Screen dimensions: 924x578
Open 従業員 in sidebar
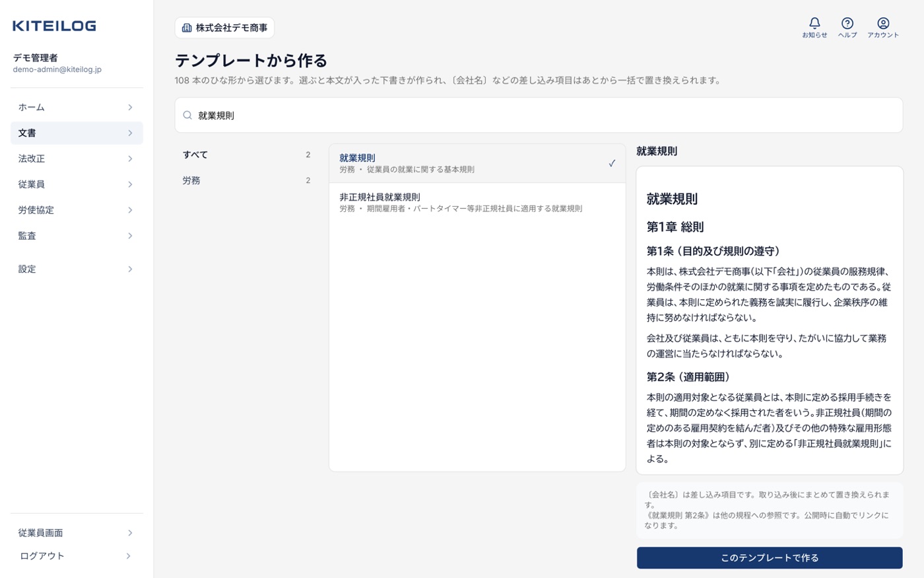[x=77, y=184]
